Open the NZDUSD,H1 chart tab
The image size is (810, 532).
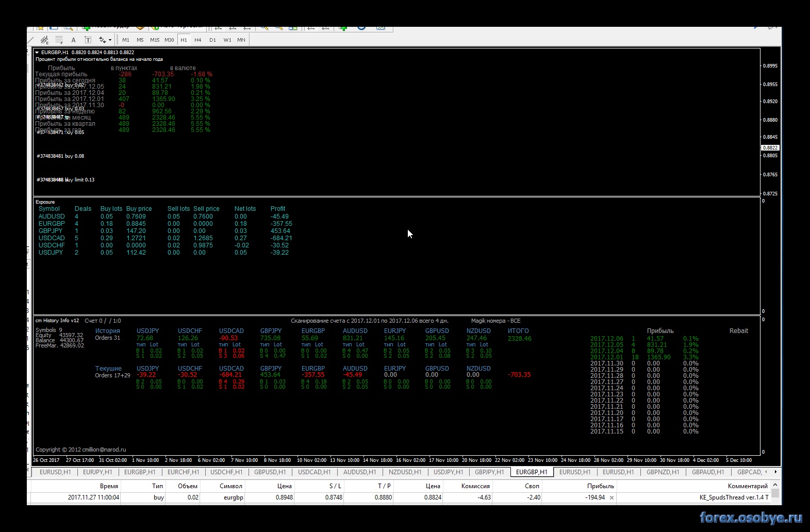click(405, 472)
